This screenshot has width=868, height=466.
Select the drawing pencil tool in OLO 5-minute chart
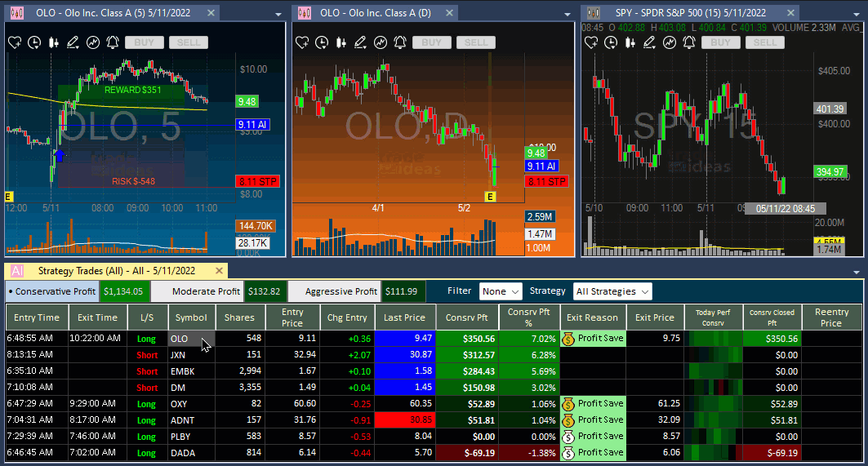tap(73, 42)
